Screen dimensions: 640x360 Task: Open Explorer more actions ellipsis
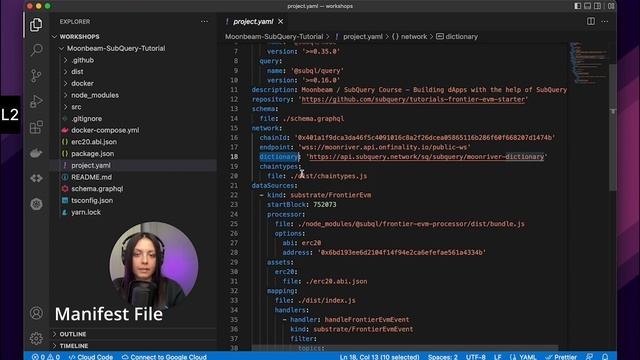point(204,22)
